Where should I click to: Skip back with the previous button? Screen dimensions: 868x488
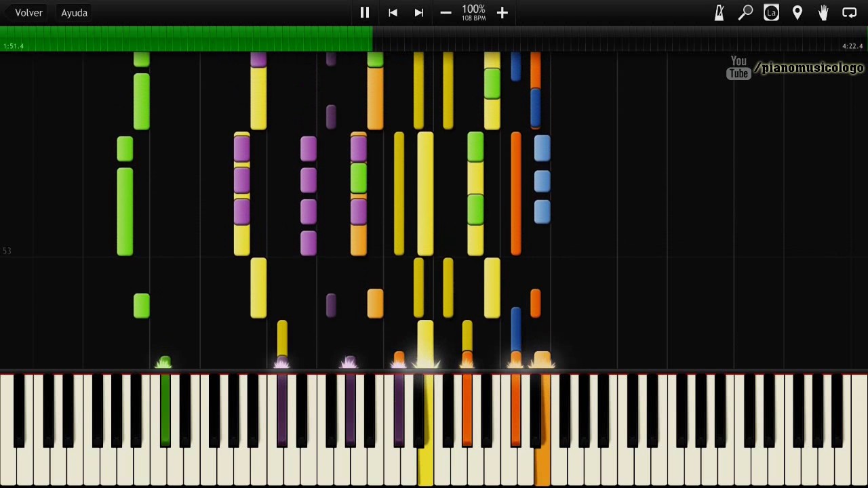(x=393, y=12)
